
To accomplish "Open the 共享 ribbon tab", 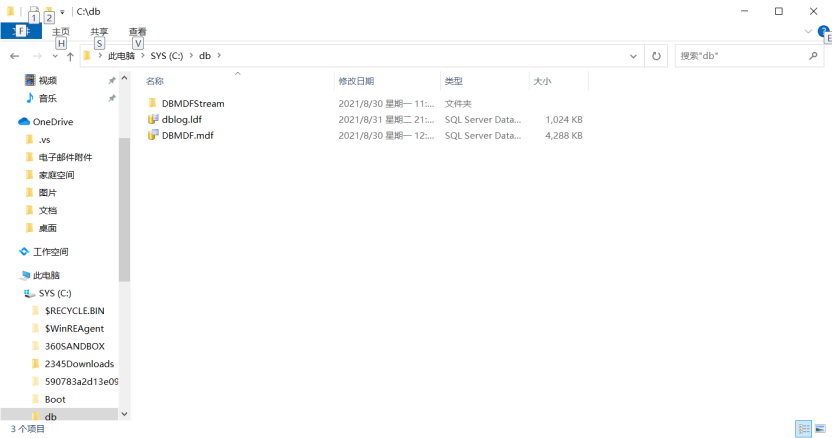I will point(99,32).
